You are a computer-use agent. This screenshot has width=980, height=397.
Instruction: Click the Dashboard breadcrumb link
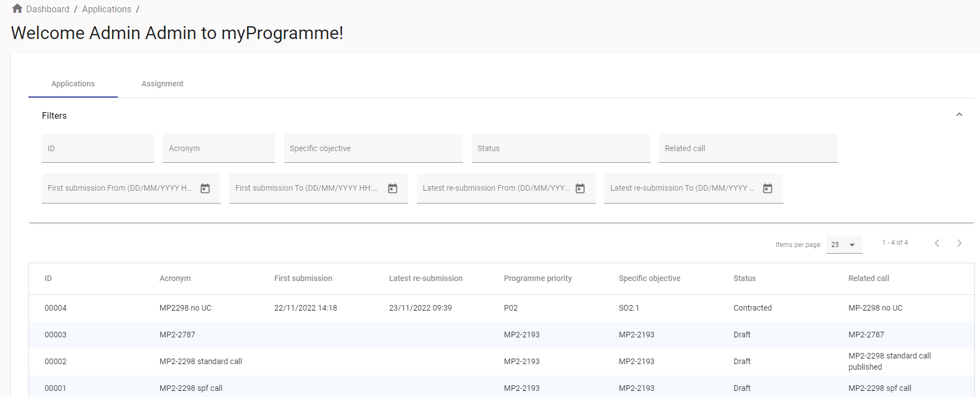tap(47, 9)
